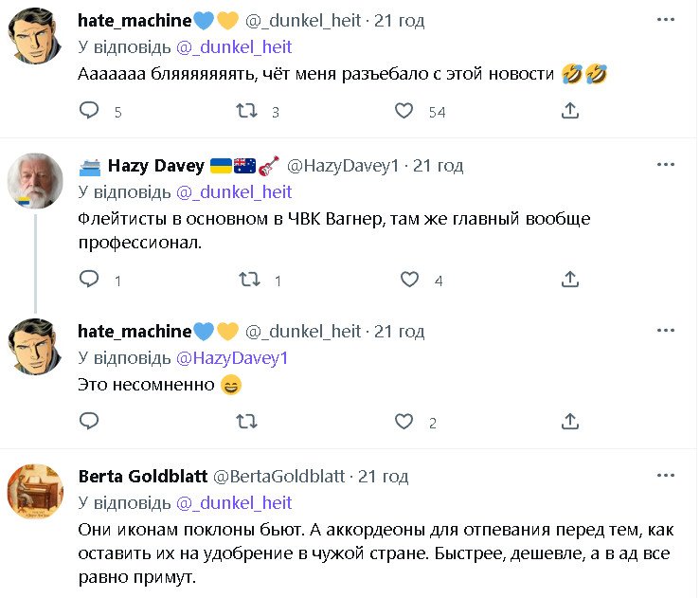Screen dimensions: 700x598
Task: Click Hazy Davey's profile avatar
Action: pos(36,178)
